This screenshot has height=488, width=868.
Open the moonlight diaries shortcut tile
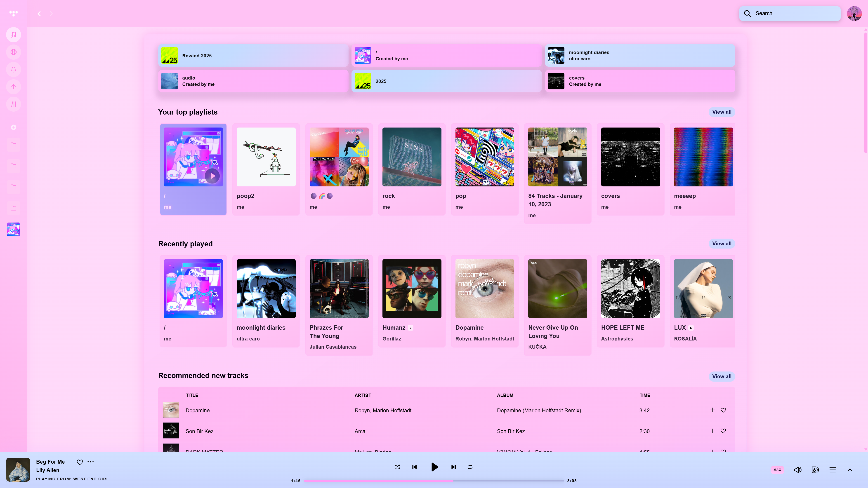[x=639, y=56]
